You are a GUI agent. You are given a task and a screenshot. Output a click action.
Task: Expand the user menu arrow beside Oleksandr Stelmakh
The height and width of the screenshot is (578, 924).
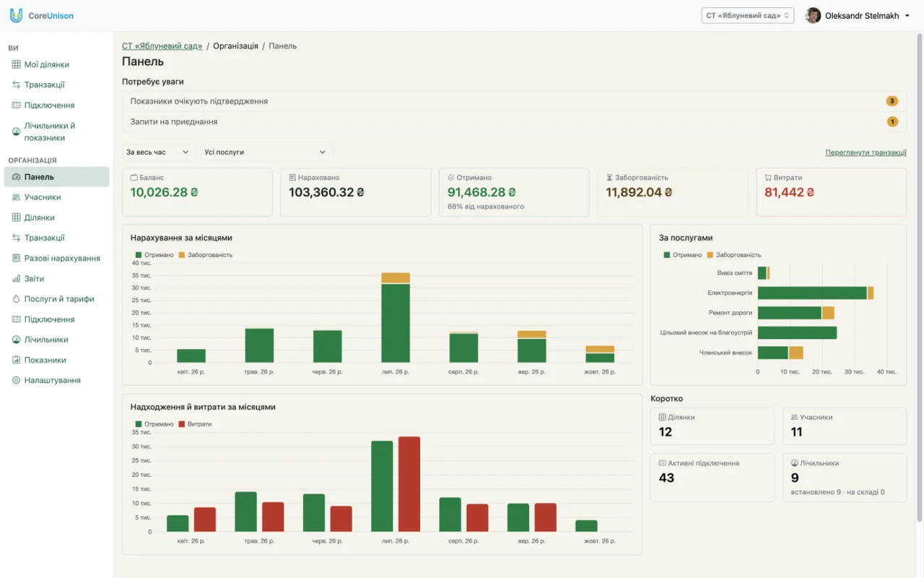point(907,16)
